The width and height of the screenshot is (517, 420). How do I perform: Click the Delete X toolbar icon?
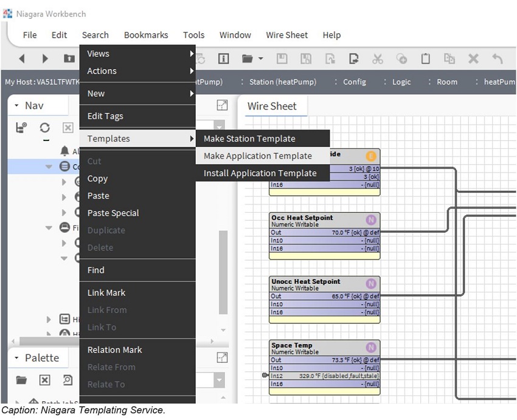(473, 58)
